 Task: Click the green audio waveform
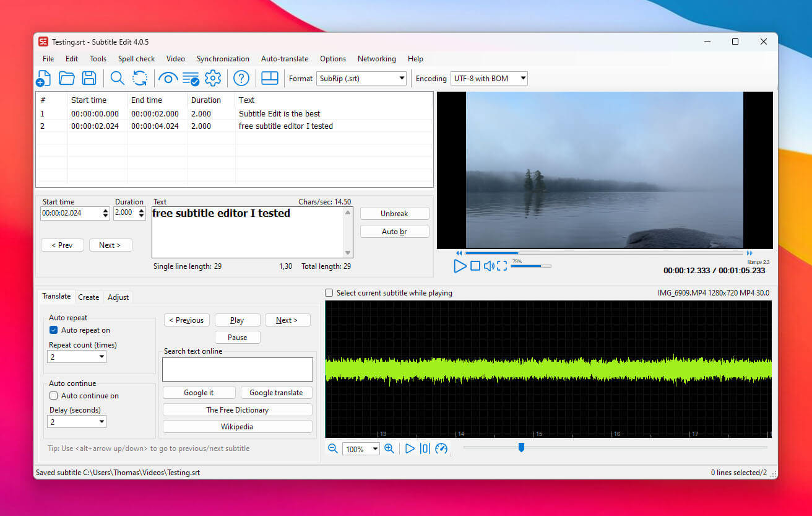pyautogui.click(x=548, y=369)
